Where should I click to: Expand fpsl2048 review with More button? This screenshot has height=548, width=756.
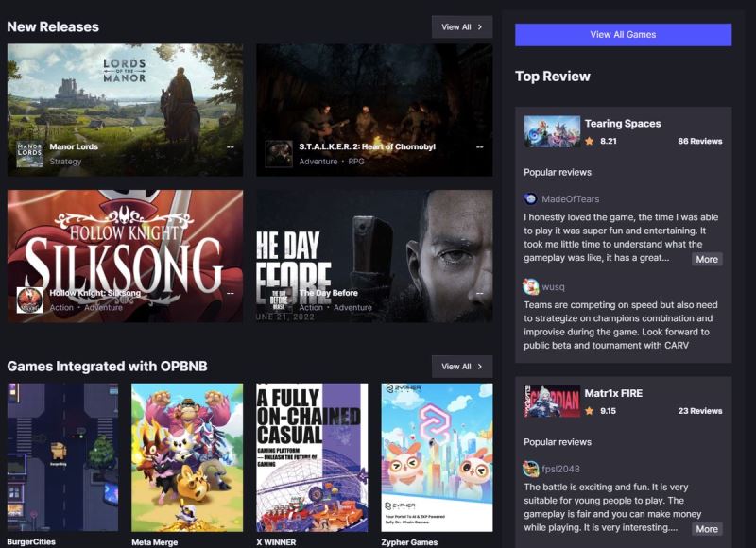706,529
